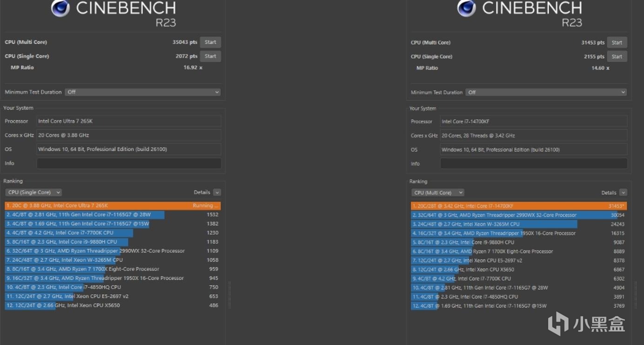Click the 2155 pts Single Core score
This screenshot has width=644, height=345.
tap(594, 56)
